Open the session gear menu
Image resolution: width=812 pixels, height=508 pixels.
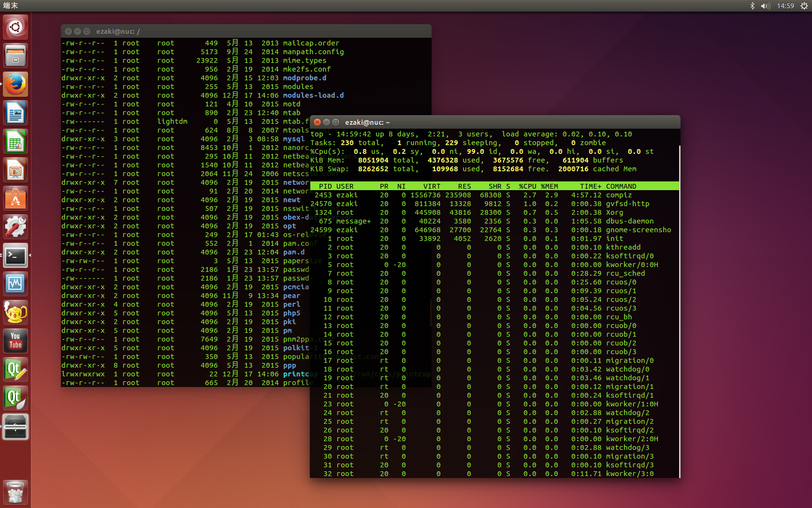[x=804, y=6]
